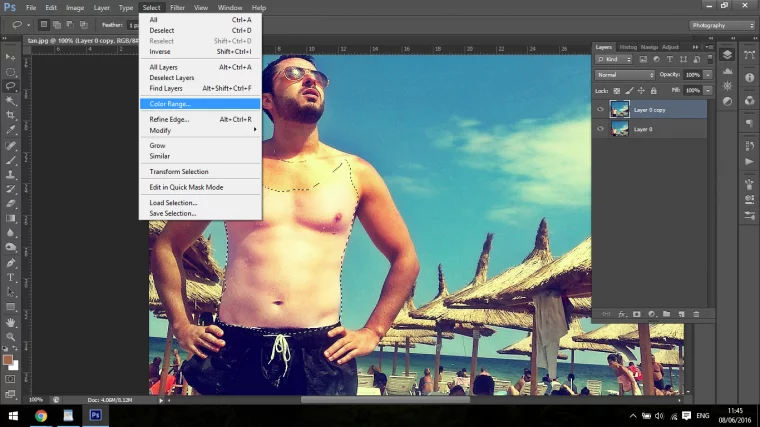Click the layer fx styles icon
The width and height of the screenshot is (760, 427).
tap(621, 314)
